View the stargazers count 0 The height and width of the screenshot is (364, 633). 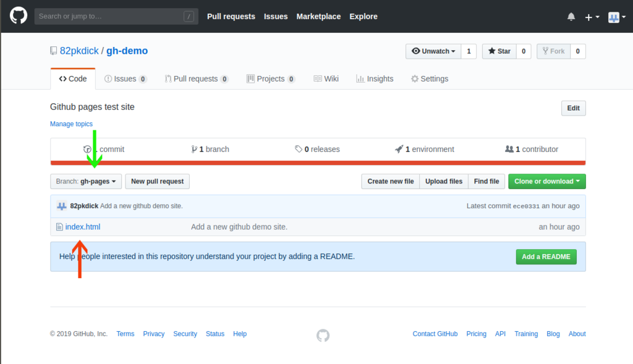(x=524, y=51)
